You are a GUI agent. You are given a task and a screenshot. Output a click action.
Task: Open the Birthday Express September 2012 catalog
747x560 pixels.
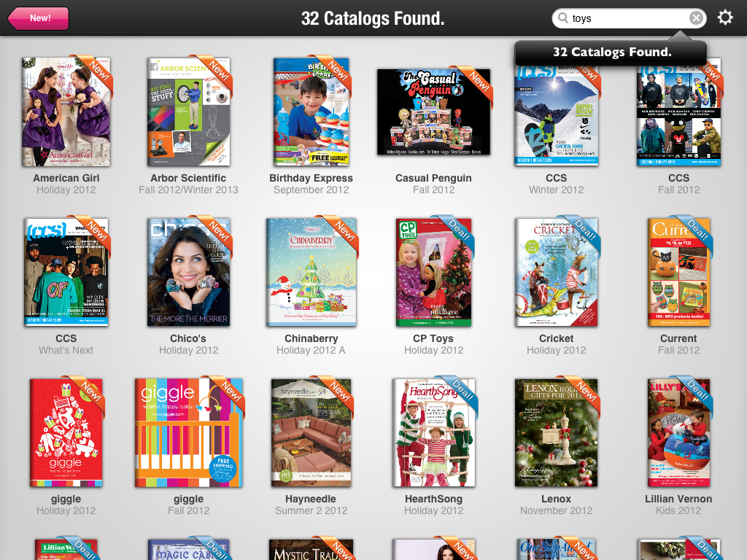click(311, 112)
